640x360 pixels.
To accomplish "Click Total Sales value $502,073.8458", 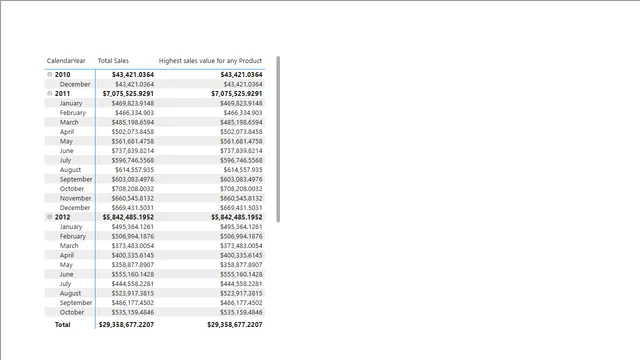I will coord(133,132).
